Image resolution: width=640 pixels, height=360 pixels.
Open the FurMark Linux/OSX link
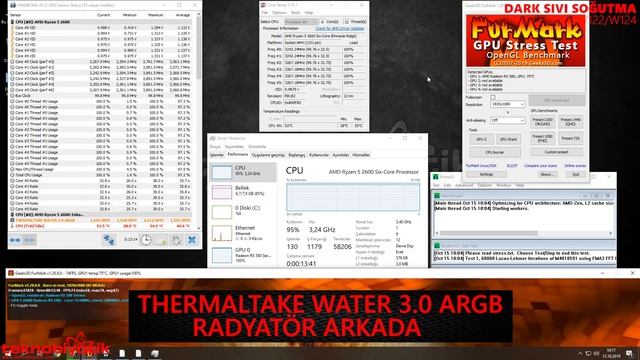click(x=481, y=166)
